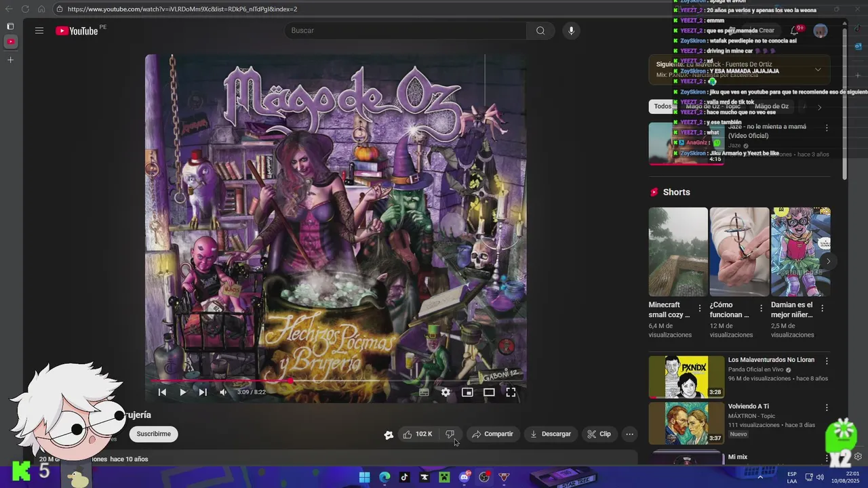Click the remix icon beside like button
Viewport: 868px width, 488px height.
pos(389,434)
